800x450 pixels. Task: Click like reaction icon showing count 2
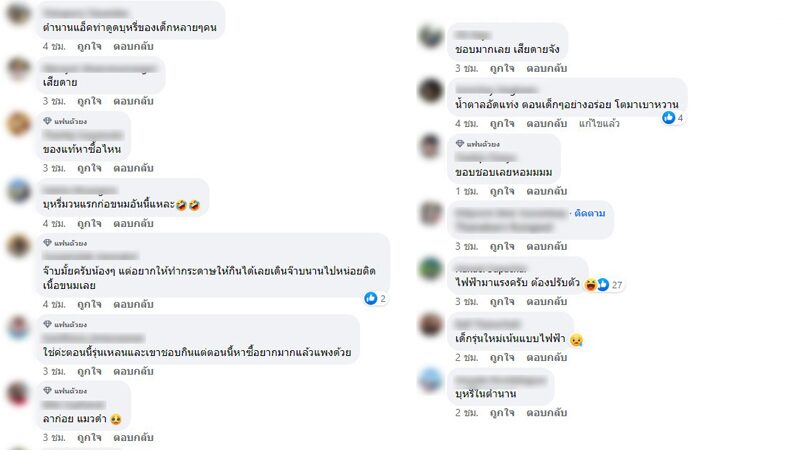[371, 298]
